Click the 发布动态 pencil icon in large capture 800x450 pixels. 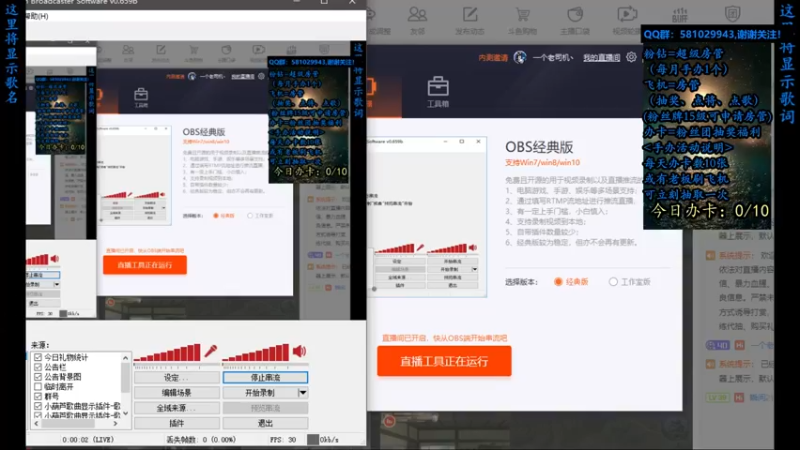coord(470,14)
